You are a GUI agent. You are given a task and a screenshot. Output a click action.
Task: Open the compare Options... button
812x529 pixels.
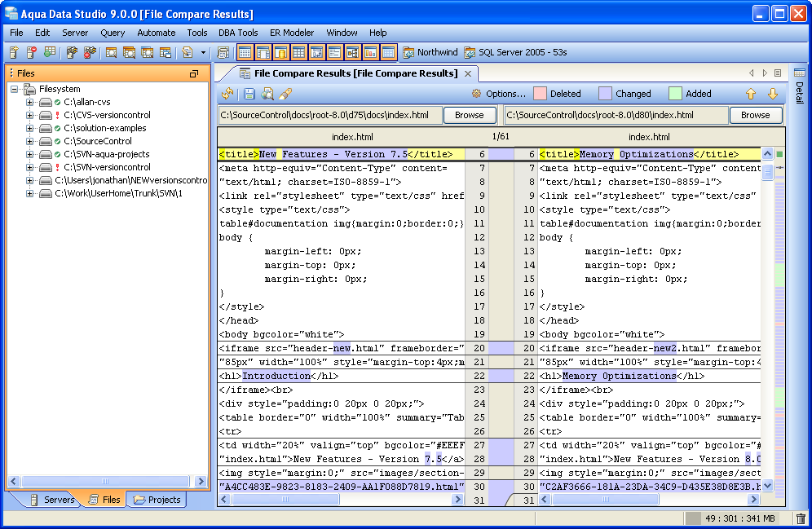click(x=498, y=94)
